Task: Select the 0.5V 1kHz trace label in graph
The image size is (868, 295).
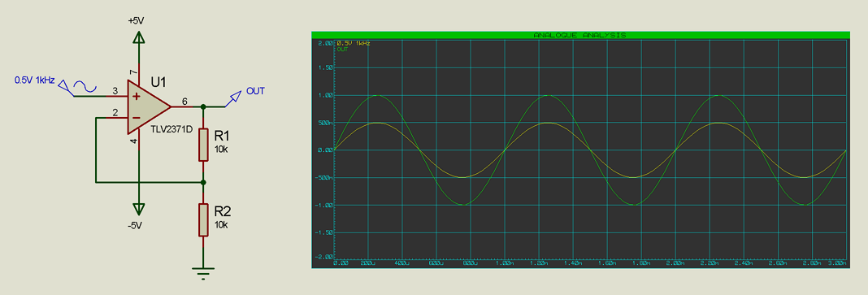Action: coord(354,42)
